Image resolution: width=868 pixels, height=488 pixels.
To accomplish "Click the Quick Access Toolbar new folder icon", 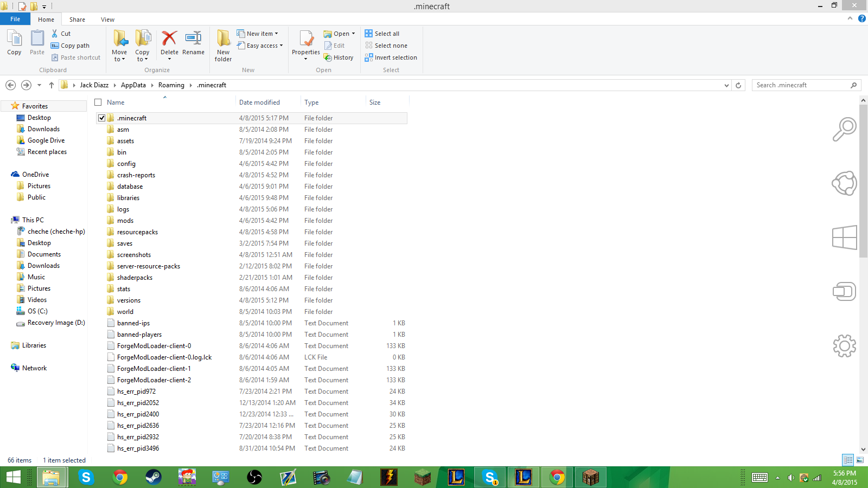I will (x=34, y=7).
